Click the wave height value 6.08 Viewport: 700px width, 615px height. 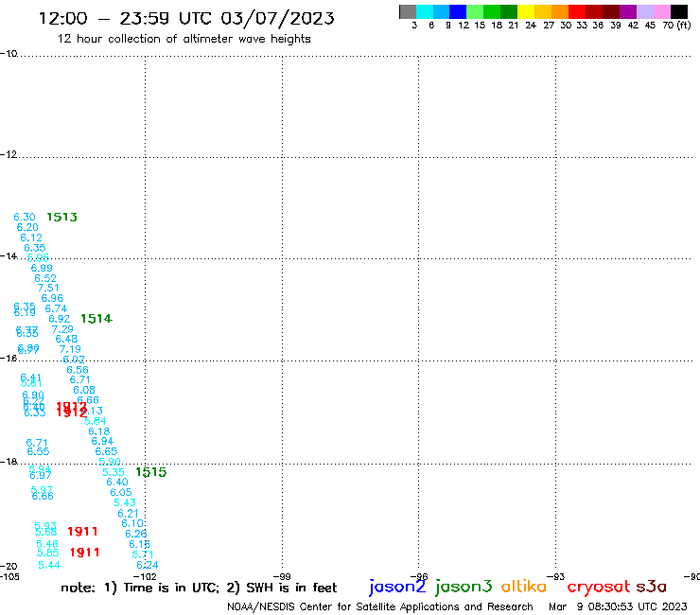click(84, 390)
